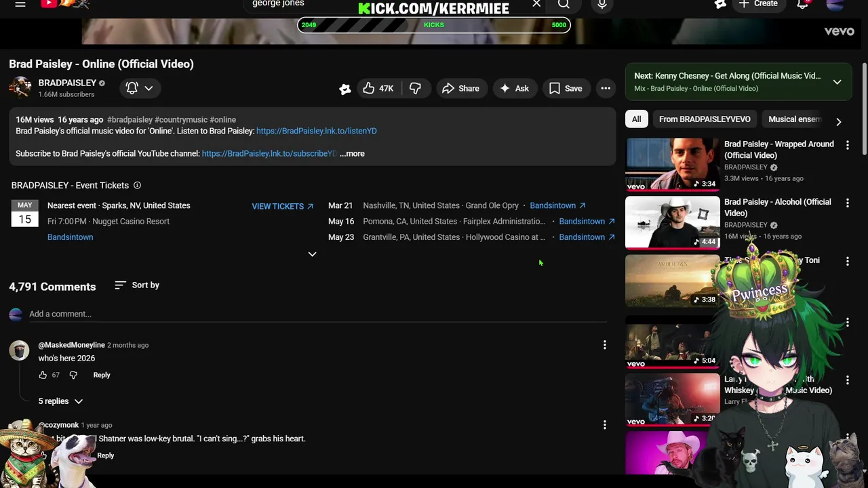Image resolution: width=868 pixels, height=488 pixels.
Task: Open the subscribeYD channel link
Action: [269, 154]
